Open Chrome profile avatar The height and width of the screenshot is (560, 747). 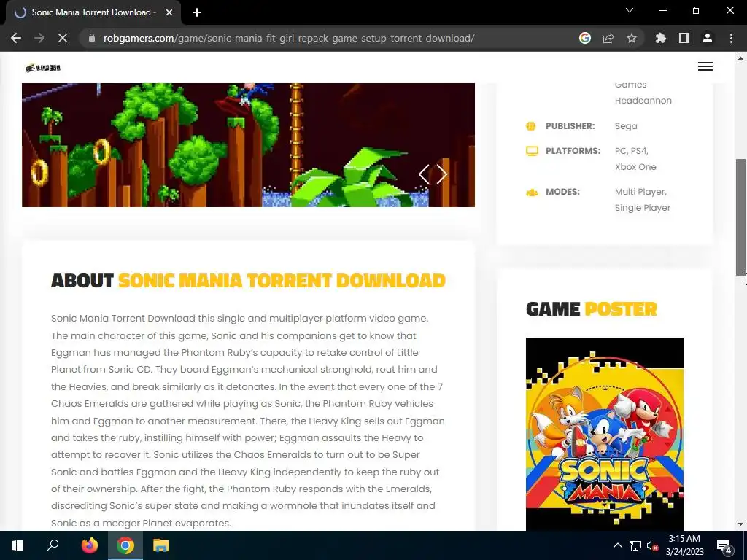click(x=708, y=38)
